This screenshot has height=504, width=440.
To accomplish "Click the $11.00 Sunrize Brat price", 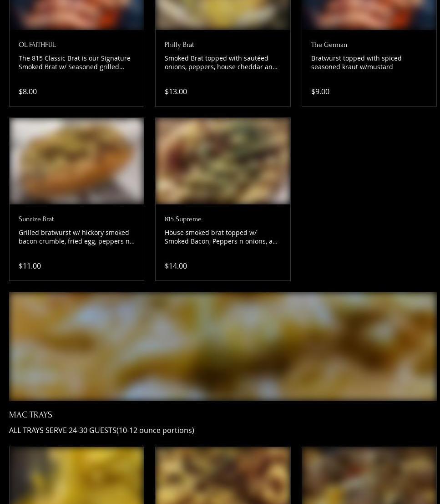I will tap(30, 266).
